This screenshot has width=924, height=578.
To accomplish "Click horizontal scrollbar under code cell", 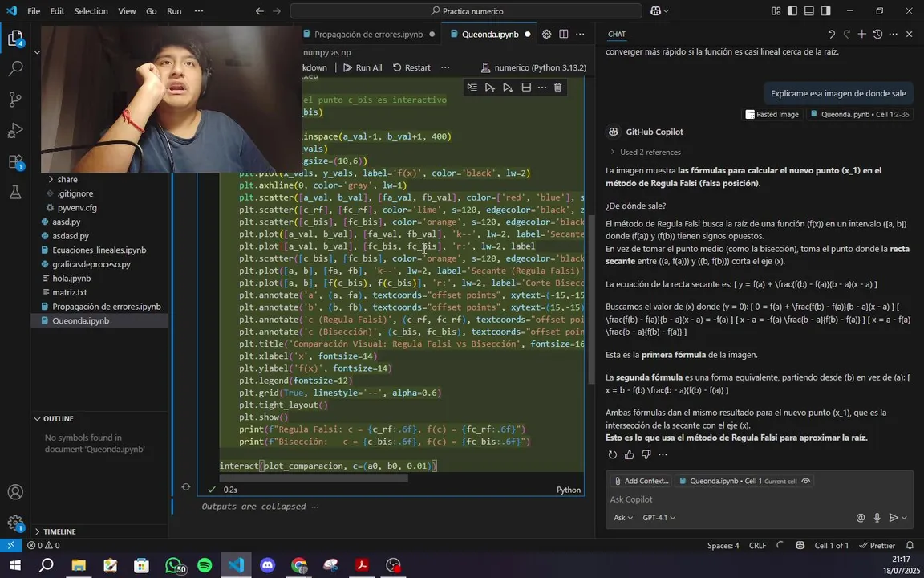I will pos(314,478).
